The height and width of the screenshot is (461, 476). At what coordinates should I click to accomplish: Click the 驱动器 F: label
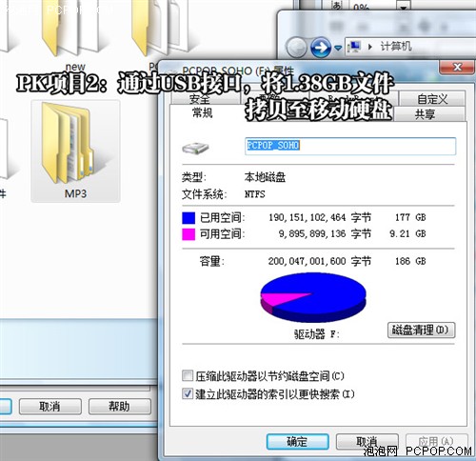point(317,334)
